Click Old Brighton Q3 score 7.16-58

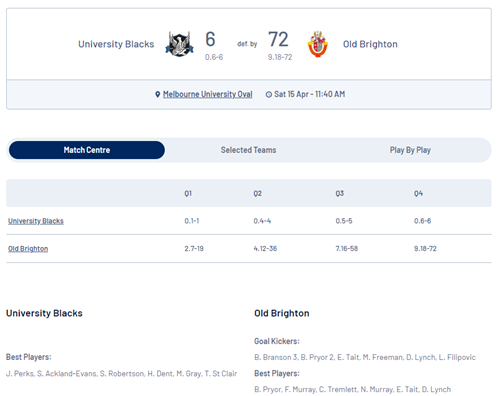347,249
